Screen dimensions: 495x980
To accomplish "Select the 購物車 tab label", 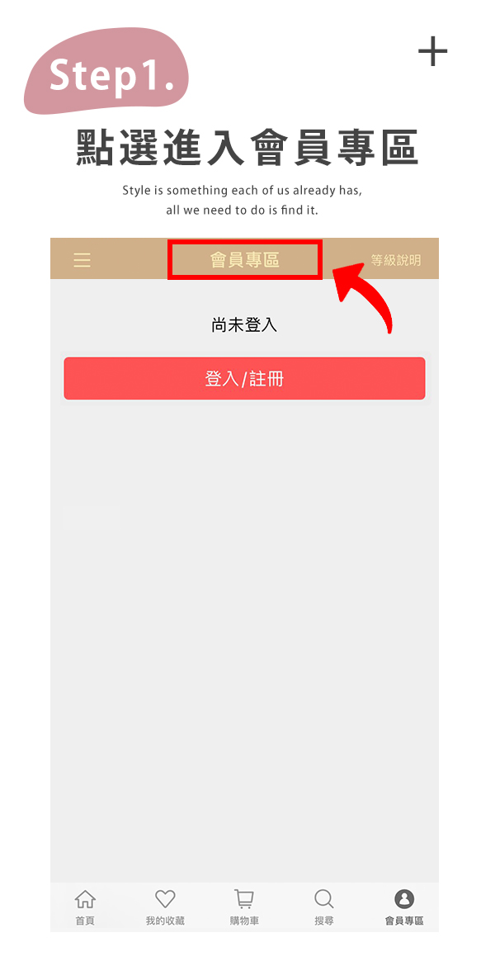I will (x=244, y=921).
